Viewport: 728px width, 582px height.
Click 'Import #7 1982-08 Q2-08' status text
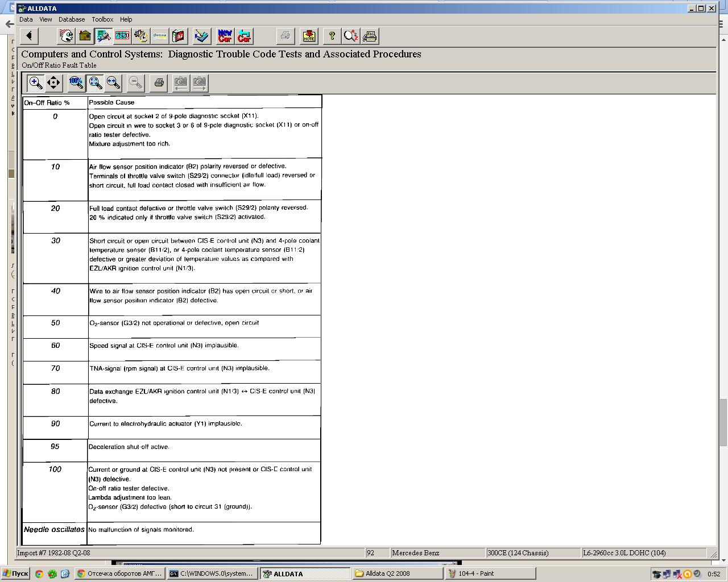(53, 553)
